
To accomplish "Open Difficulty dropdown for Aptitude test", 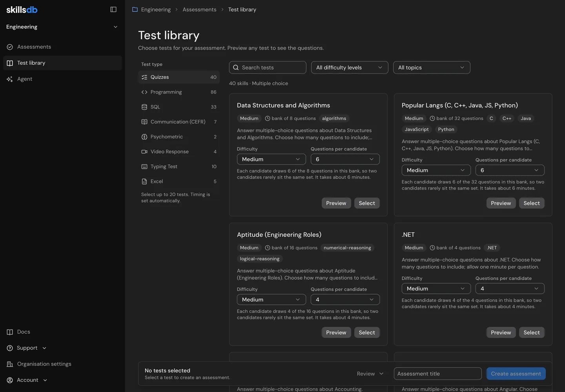I will pyautogui.click(x=271, y=299).
